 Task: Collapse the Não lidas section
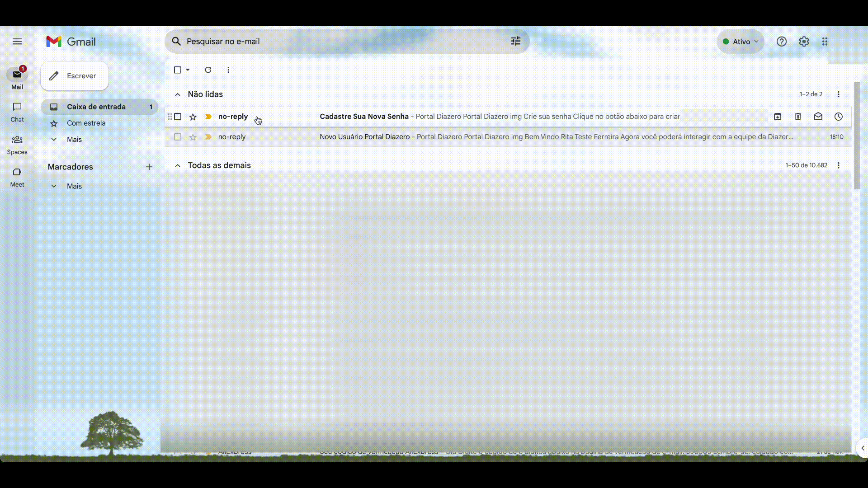click(x=178, y=94)
